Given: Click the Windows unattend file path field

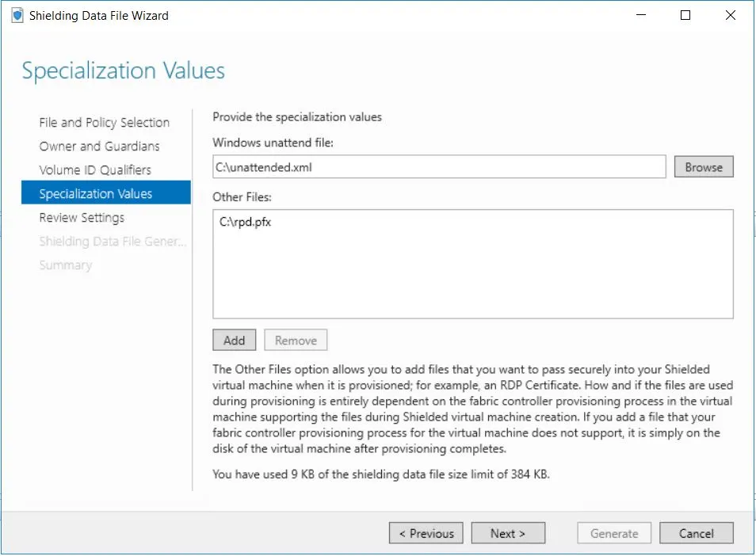Looking at the screenshot, I should [438, 167].
